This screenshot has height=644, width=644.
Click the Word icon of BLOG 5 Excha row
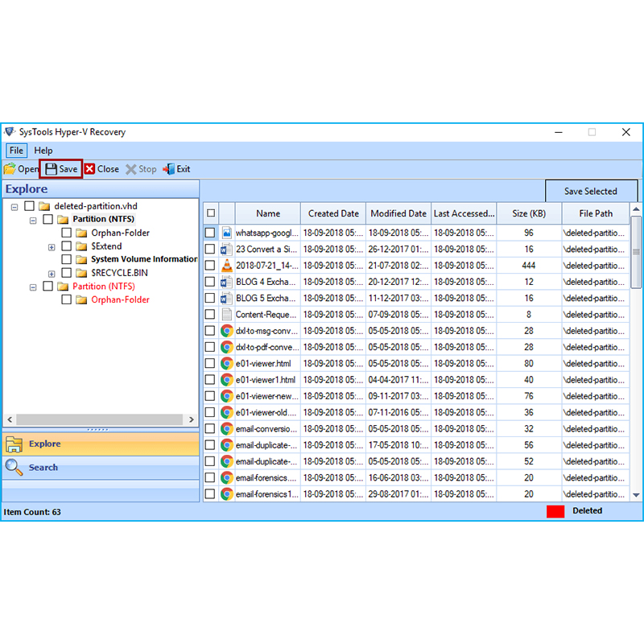[x=226, y=298]
